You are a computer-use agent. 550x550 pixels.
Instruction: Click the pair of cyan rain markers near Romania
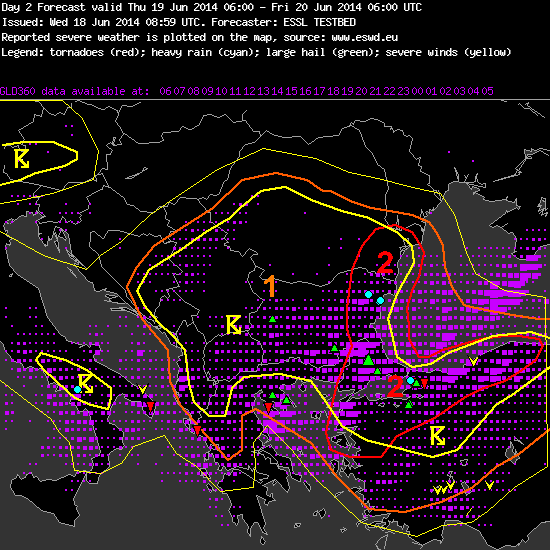coord(374,297)
